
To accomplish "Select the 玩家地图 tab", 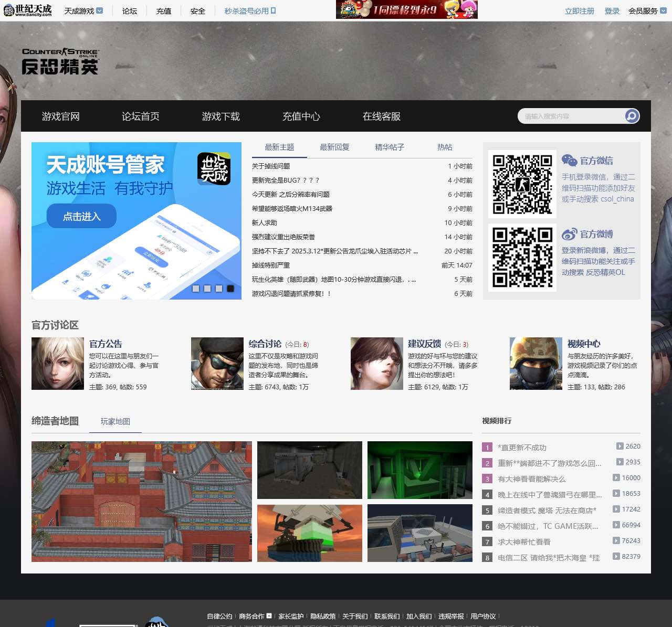I will point(115,421).
